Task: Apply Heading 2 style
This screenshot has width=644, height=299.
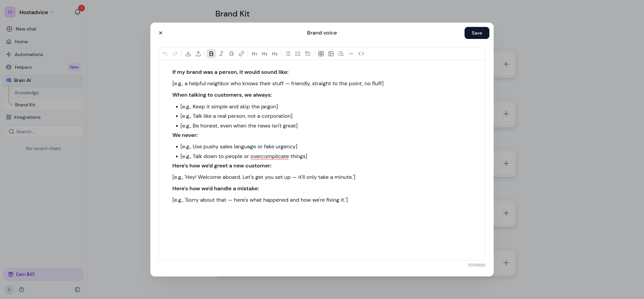Action: [265, 54]
